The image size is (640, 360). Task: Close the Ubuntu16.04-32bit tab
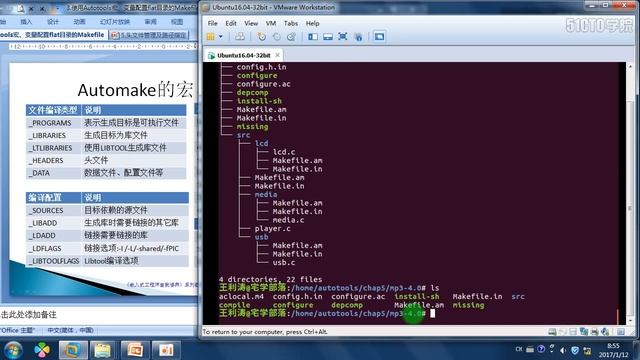click(x=278, y=55)
